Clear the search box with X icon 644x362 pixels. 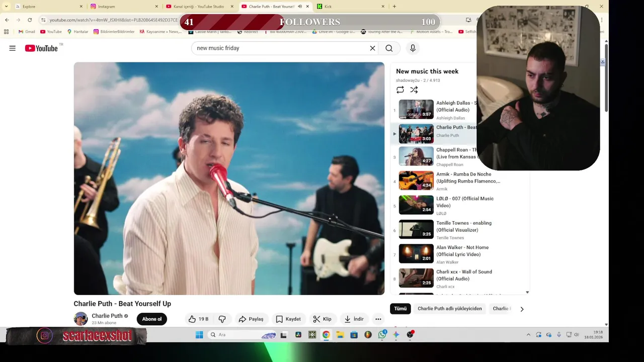click(x=372, y=48)
